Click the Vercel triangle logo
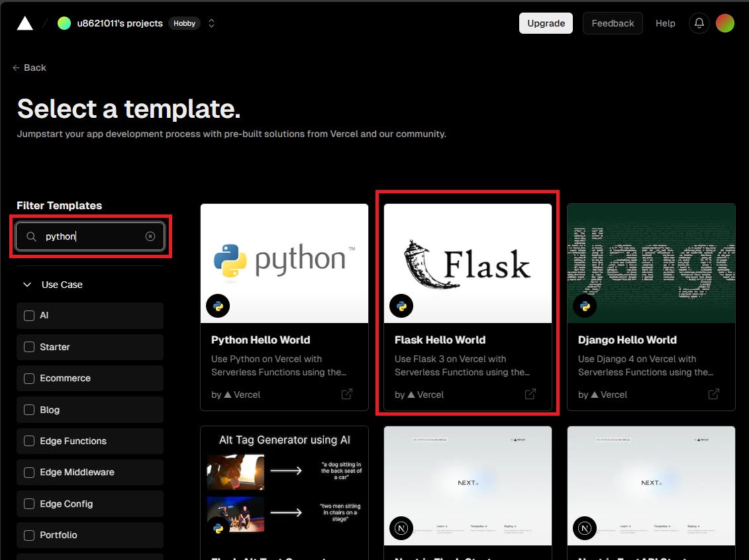The height and width of the screenshot is (560, 749). coord(25,23)
